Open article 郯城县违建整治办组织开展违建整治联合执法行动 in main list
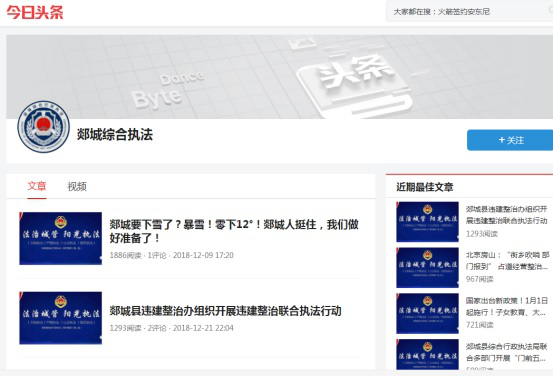This screenshot has height=377, width=553. pos(225,311)
